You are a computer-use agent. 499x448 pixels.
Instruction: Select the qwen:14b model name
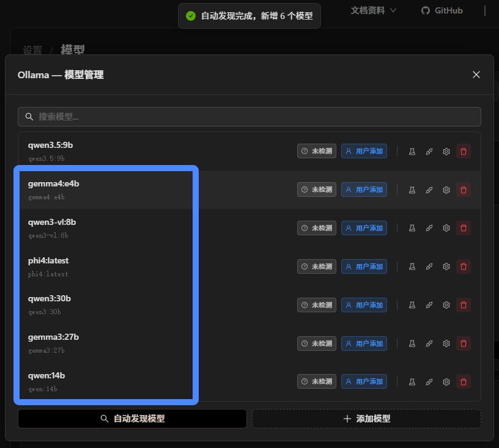46,375
